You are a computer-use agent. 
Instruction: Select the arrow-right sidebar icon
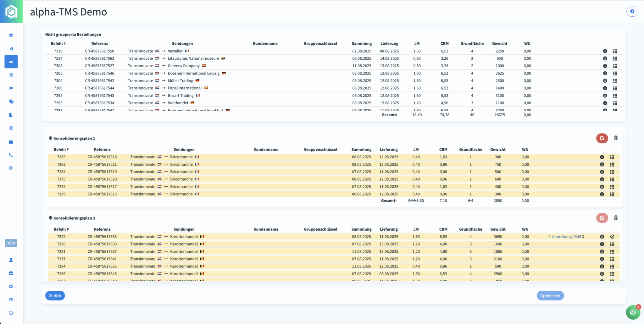click(11, 62)
